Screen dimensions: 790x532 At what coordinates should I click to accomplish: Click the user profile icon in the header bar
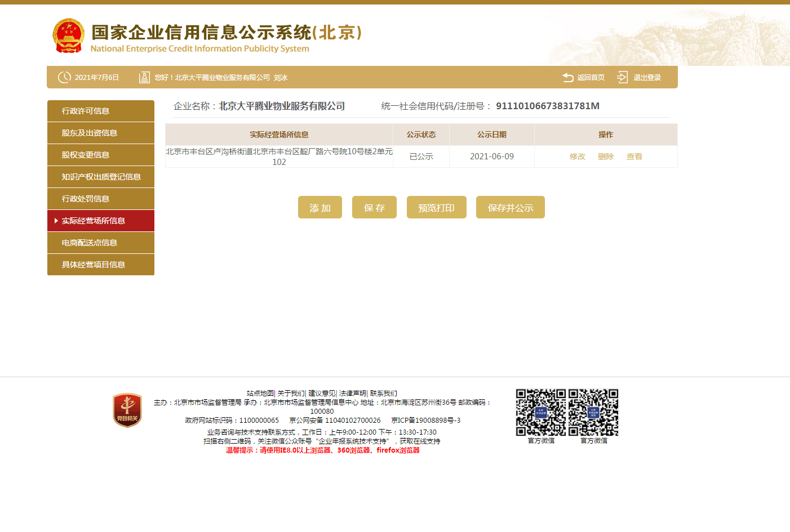coord(144,77)
